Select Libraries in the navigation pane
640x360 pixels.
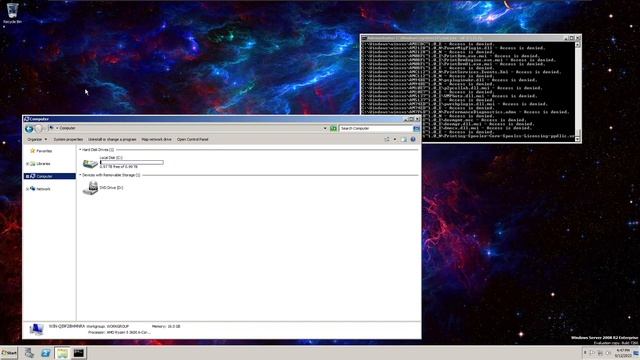click(x=43, y=164)
